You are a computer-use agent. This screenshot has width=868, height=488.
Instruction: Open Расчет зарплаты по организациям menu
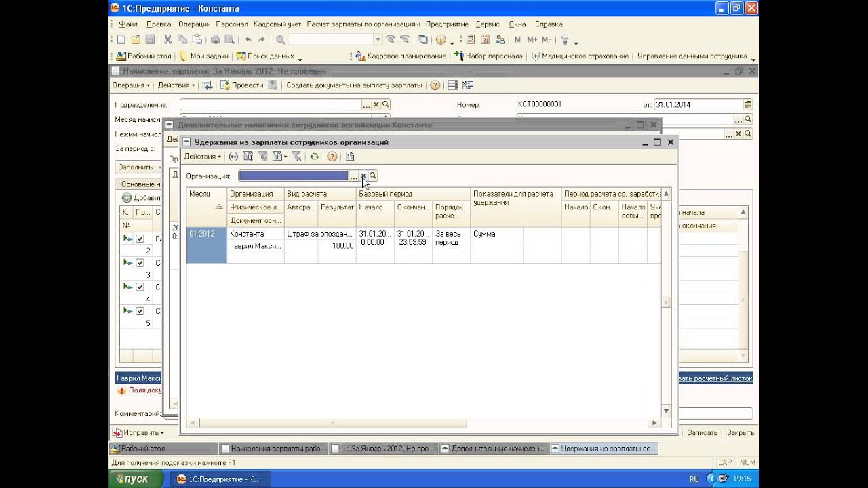tap(363, 24)
